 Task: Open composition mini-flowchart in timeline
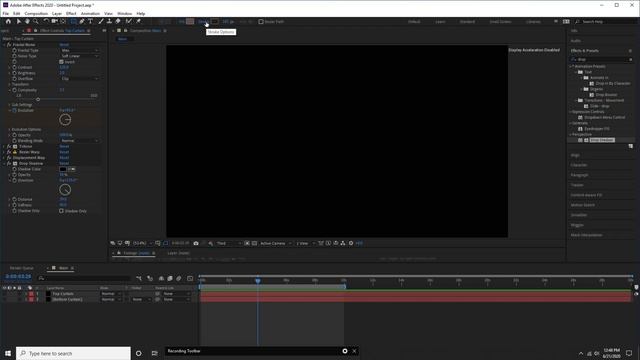[139, 278]
